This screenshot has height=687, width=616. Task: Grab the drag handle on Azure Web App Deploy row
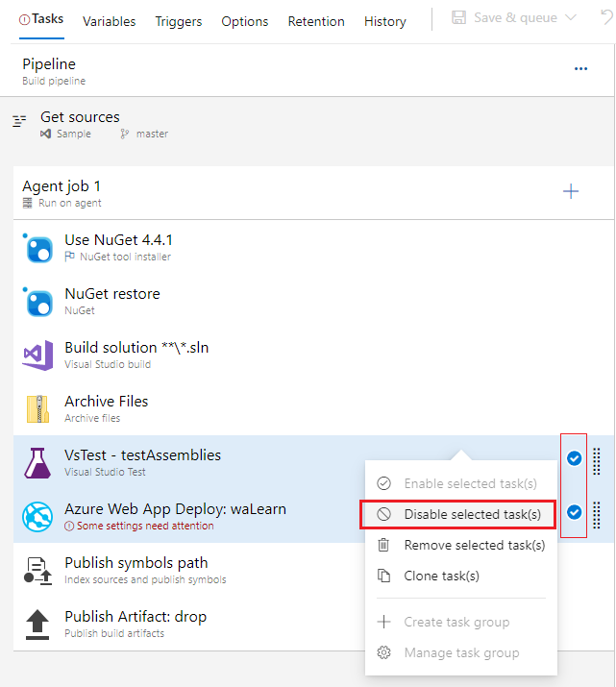[x=596, y=515]
